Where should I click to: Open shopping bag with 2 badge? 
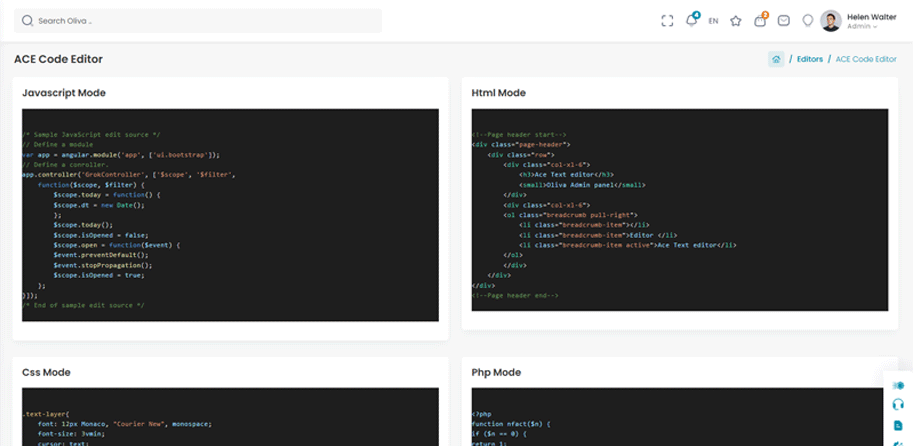pos(760,21)
